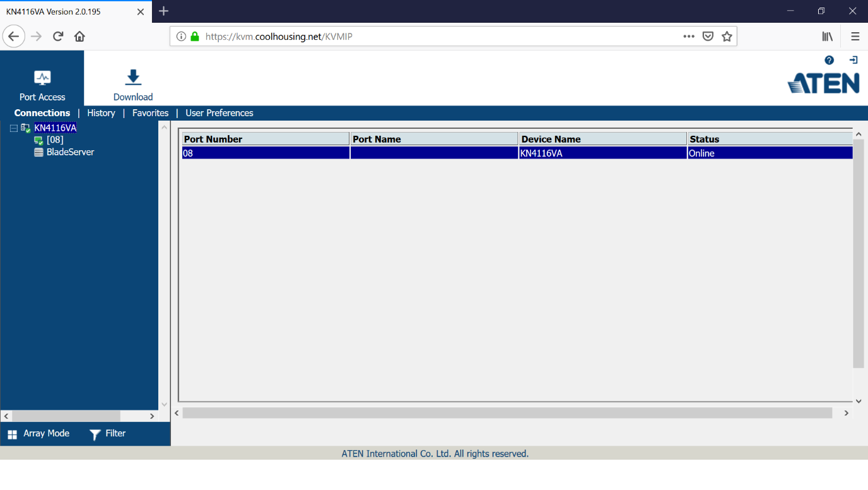
Task: Show site information icon in address bar
Action: coord(181,37)
